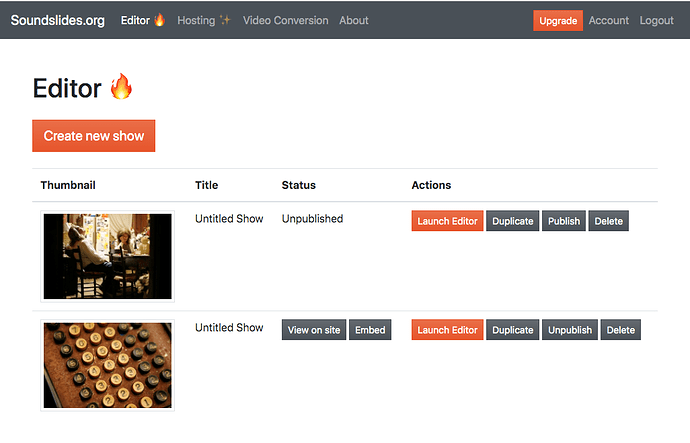Click the flame icon beside Editor heading
This screenshot has width=690, height=443.
[121, 87]
